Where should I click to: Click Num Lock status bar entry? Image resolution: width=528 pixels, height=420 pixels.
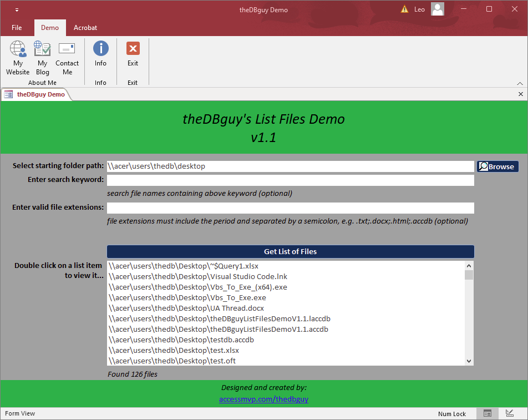452,413
